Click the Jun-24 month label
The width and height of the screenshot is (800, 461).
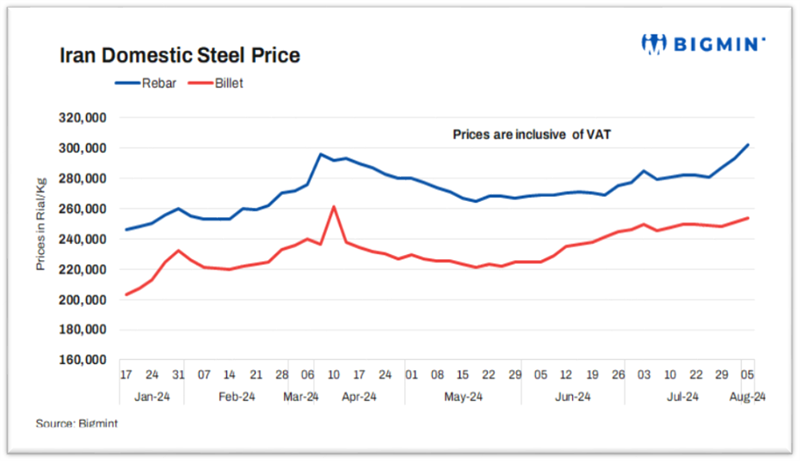(x=573, y=397)
